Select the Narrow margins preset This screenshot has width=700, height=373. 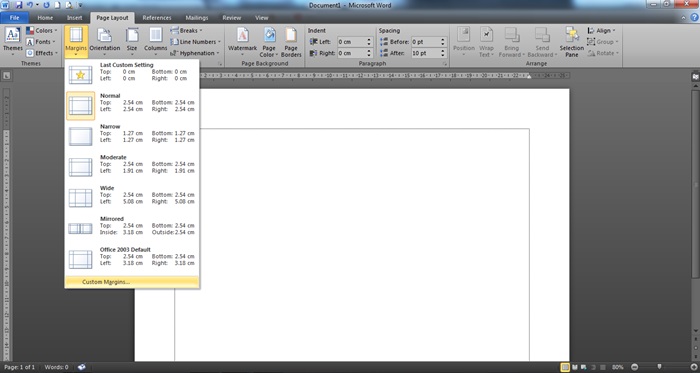[132, 136]
